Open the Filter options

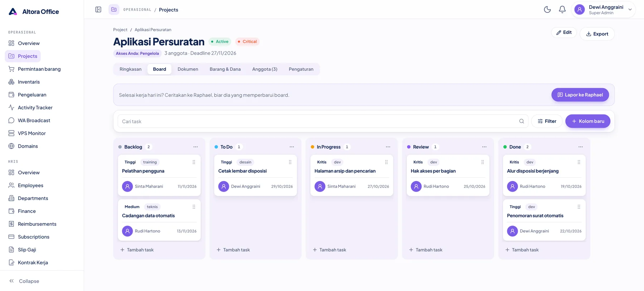tap(547, 121)
